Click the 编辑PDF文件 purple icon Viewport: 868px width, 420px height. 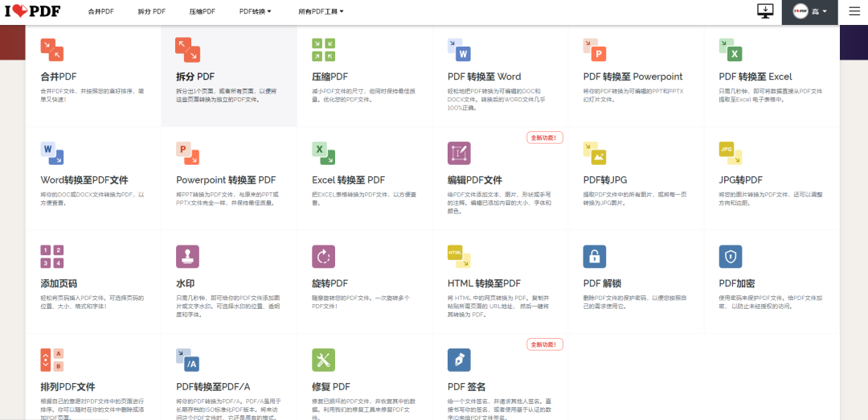pos(459,153)
